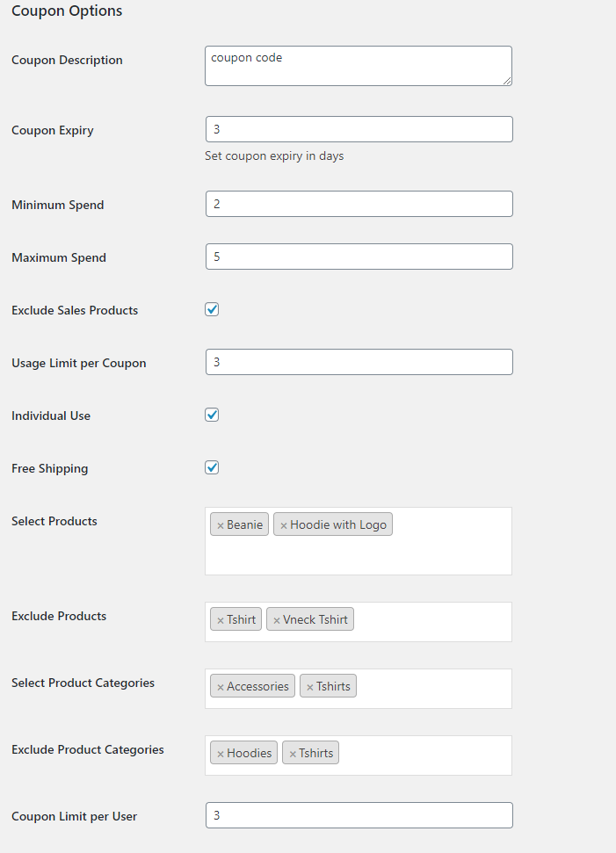Click inside the Coupon Description box
Image resolution: width=616 pixels, height=853 pixels.
coord(358,66)
